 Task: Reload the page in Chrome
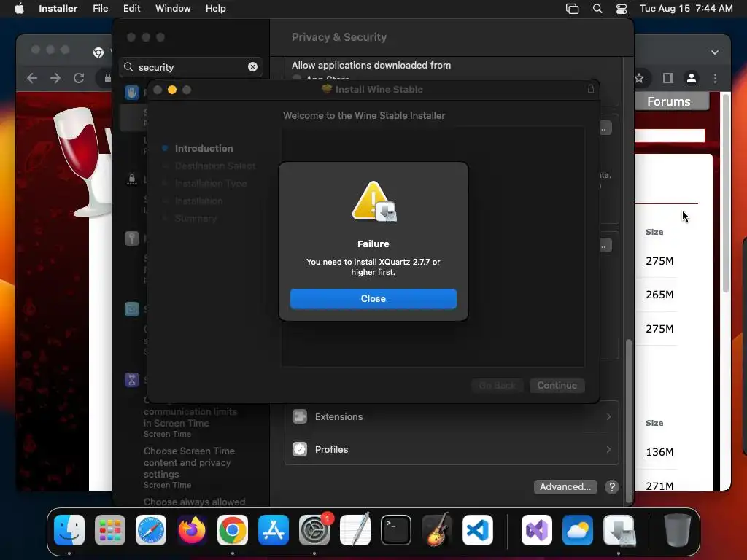[79, 78]
